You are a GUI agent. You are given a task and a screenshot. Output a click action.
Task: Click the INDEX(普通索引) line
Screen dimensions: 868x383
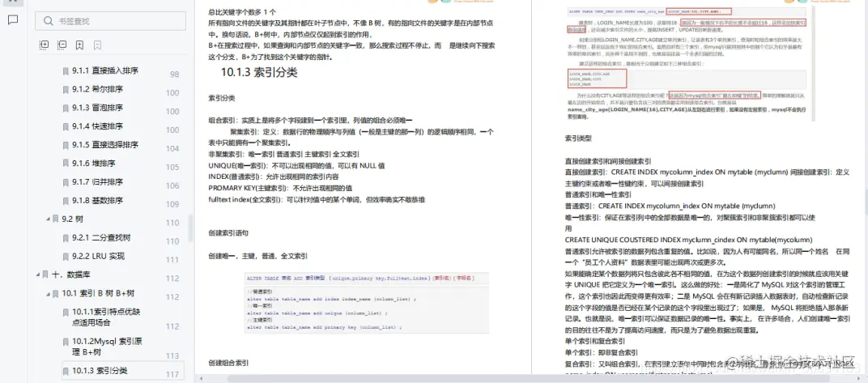coord(274,177)
